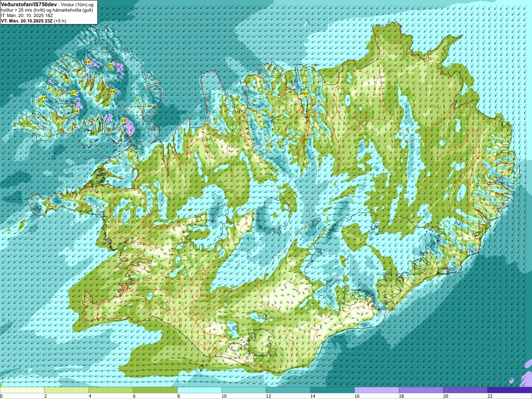Click the legend scale label 12
Image resolution: width=532 pixels, height=399 pixels.
pos(268,396)
